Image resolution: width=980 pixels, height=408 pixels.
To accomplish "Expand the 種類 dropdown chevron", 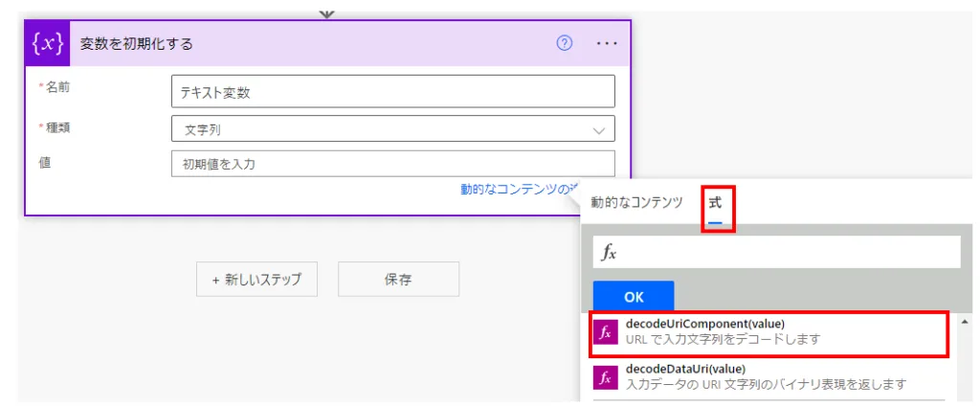I will tap(599, 129).
